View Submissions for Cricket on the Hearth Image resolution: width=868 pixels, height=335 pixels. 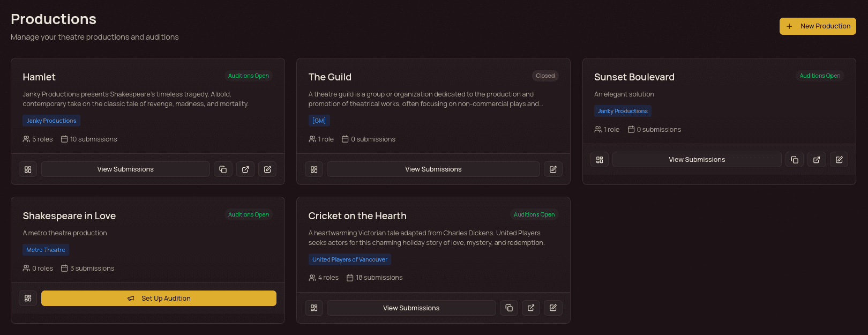(411, 308)
